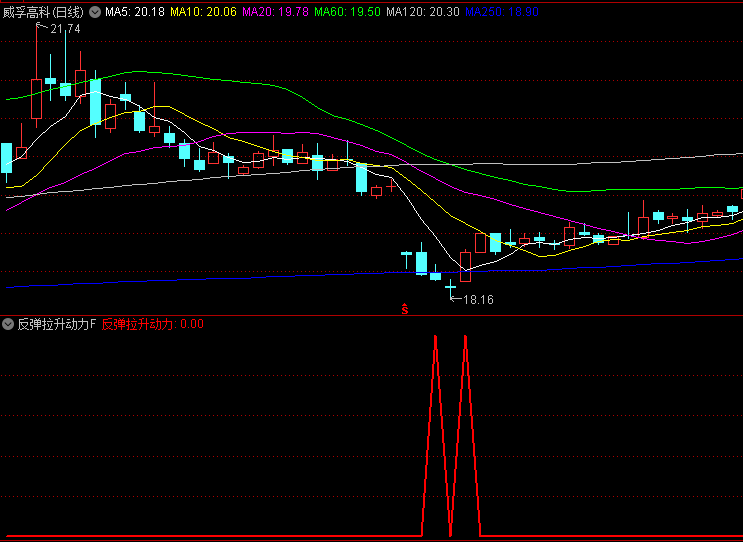Select the yellow MA10: 20.06 label
This screenshot has width=743, height=542.
click(203, 13)
